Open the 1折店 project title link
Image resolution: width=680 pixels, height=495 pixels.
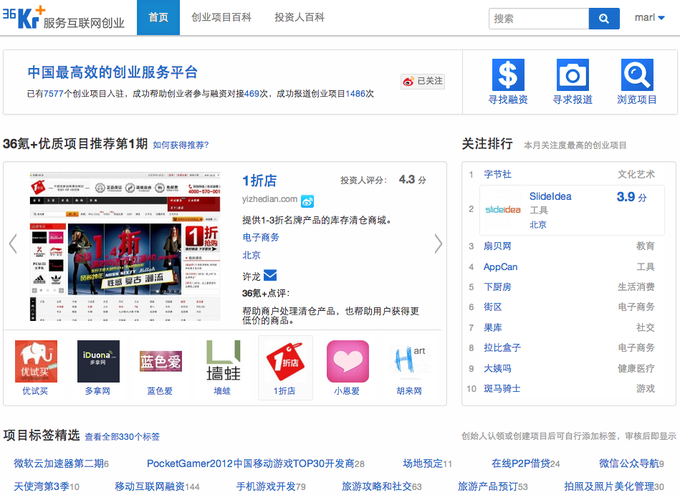(259, 180)
